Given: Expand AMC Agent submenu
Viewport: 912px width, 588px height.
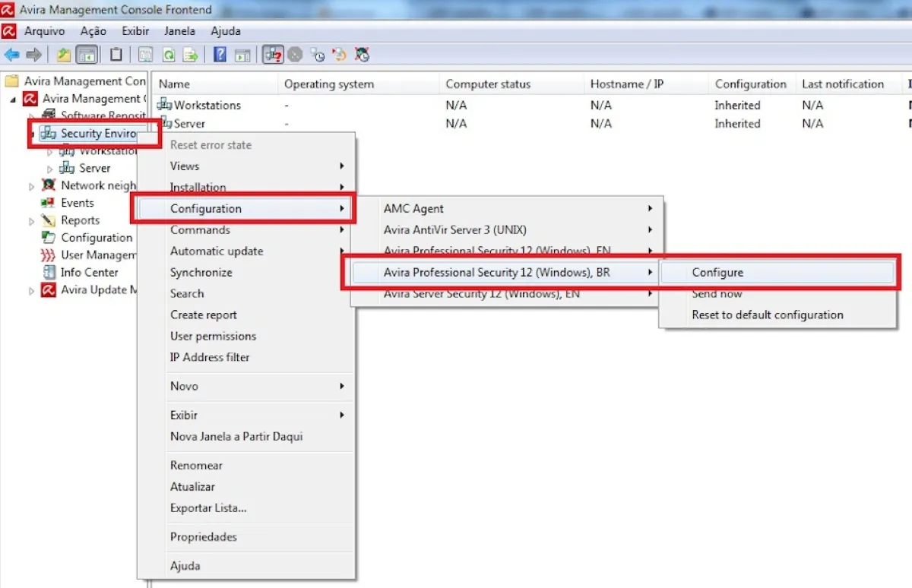Looking at the screenshot, I should [x=508, y=208].
